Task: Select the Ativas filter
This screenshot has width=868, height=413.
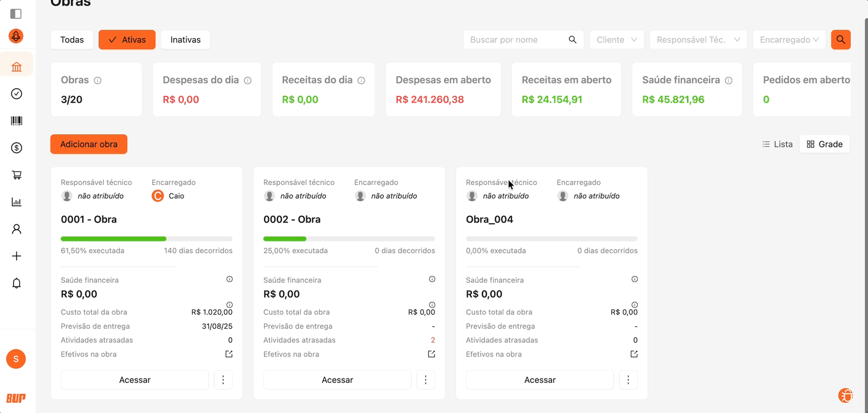Action: click(x=127, y=40)
